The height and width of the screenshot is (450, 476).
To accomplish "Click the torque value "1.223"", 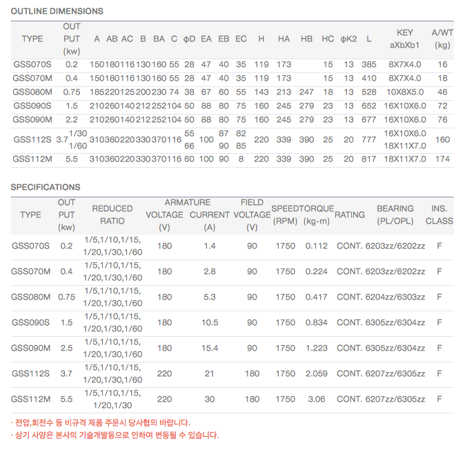I will [x=317, y=348].
